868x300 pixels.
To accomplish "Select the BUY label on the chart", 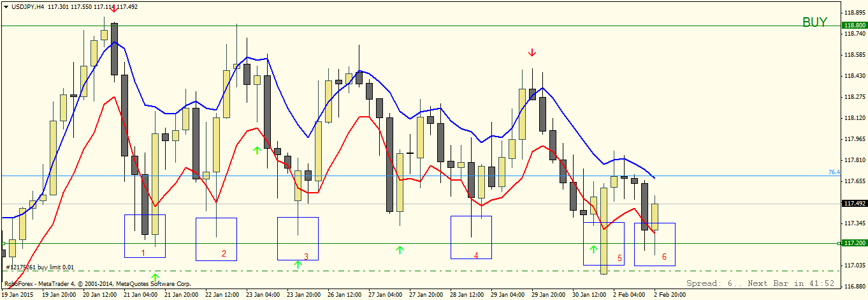I will [814, 22].
